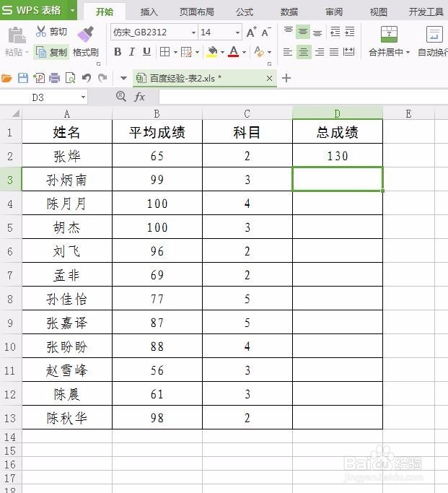Open print preview icon

pyautogui.click(x=70, y=78)
